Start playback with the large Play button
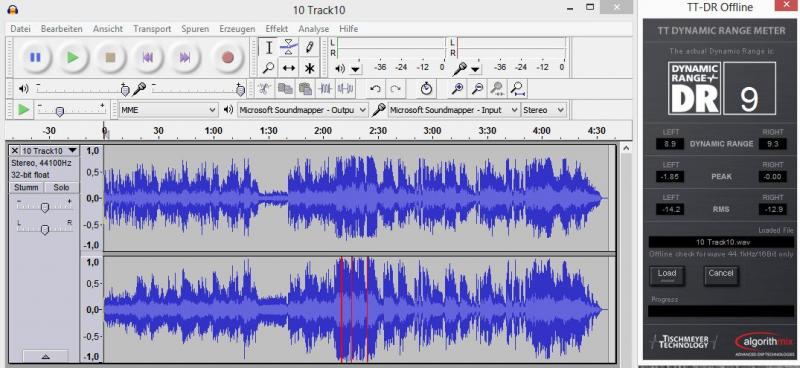Screen dimensions: 800x368 pos(72,57)
